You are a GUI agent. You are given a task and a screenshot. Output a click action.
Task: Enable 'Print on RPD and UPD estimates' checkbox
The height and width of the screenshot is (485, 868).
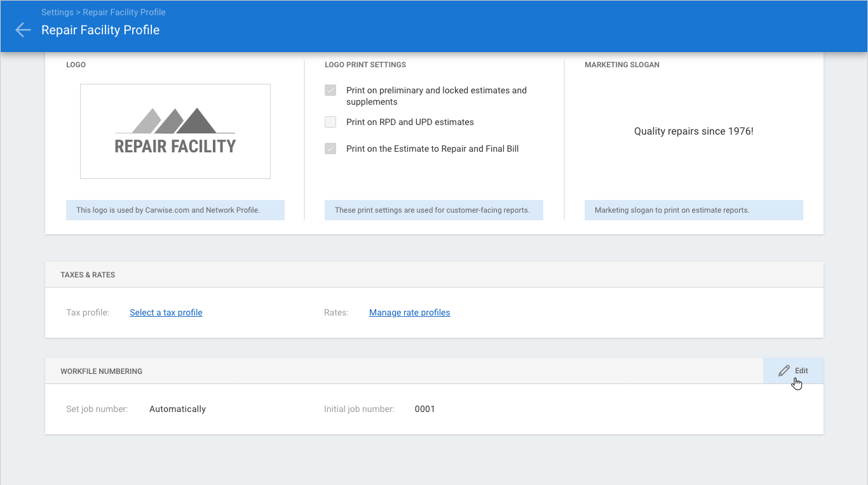click(x=330, y=122)
